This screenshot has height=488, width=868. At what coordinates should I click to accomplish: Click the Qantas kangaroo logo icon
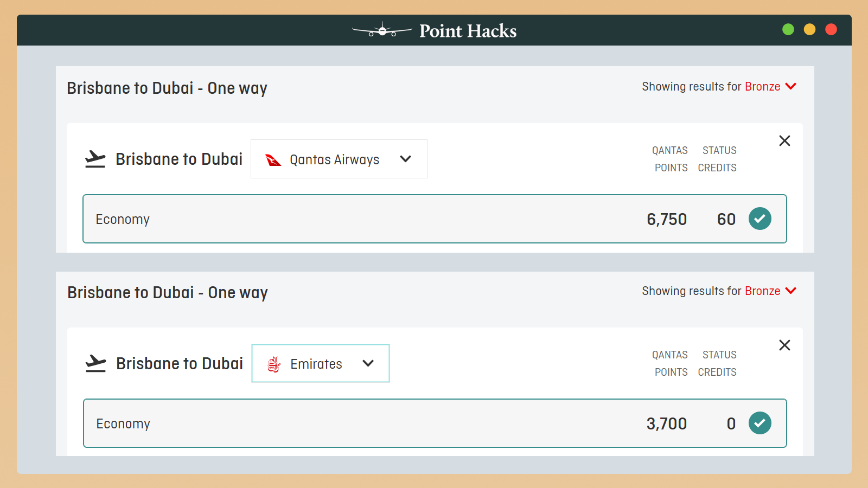coord(273,160)
